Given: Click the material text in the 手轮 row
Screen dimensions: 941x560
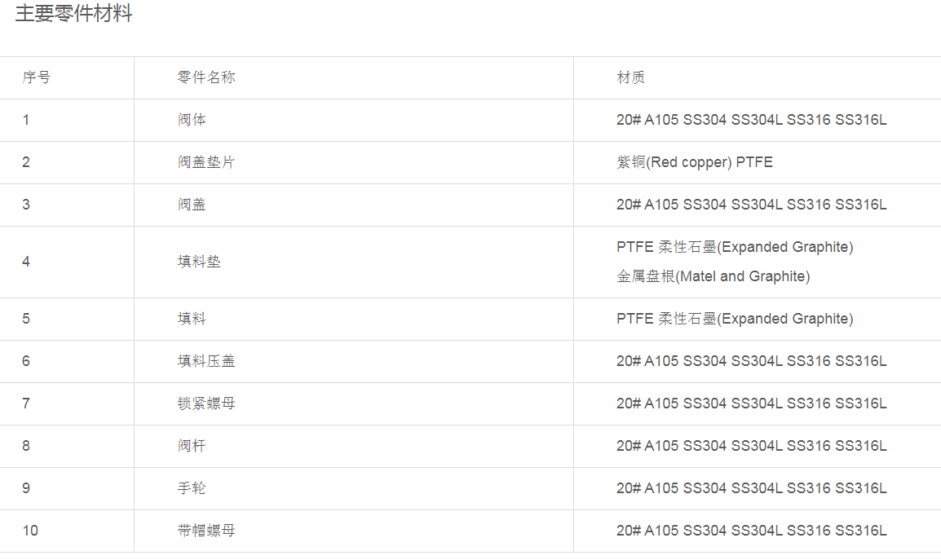Looking at the screenshot, I should (x=751, y=488).
